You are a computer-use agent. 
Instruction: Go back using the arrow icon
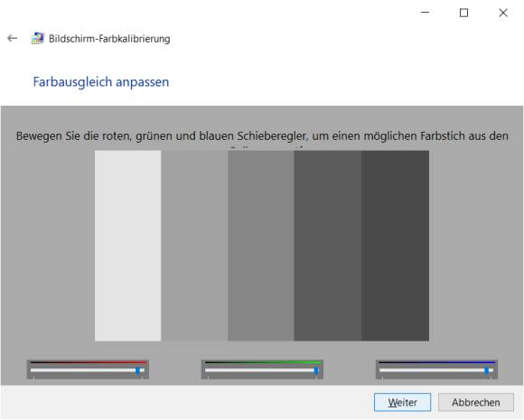click(x=13, y=39)
